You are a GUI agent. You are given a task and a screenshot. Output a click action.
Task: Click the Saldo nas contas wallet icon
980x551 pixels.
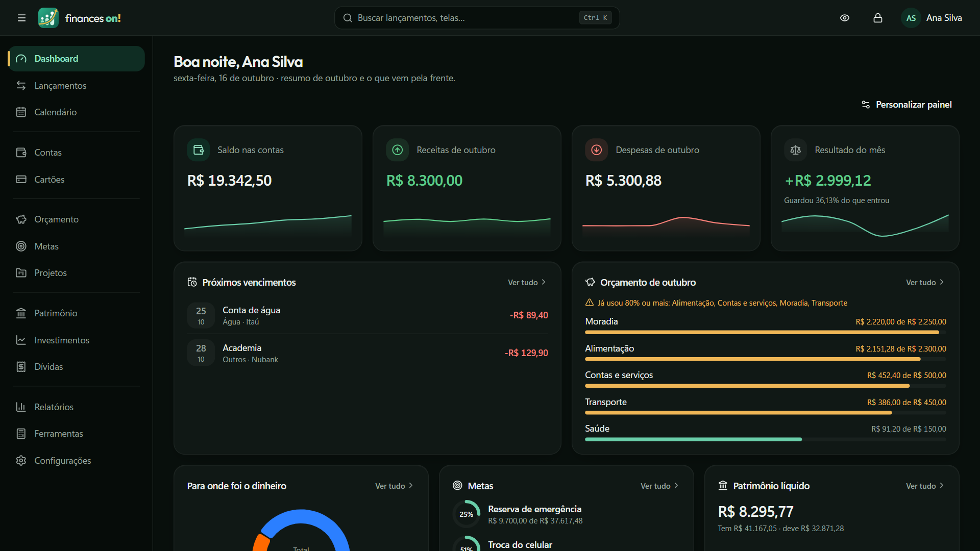pyautogui.click(x=199, y=150)
